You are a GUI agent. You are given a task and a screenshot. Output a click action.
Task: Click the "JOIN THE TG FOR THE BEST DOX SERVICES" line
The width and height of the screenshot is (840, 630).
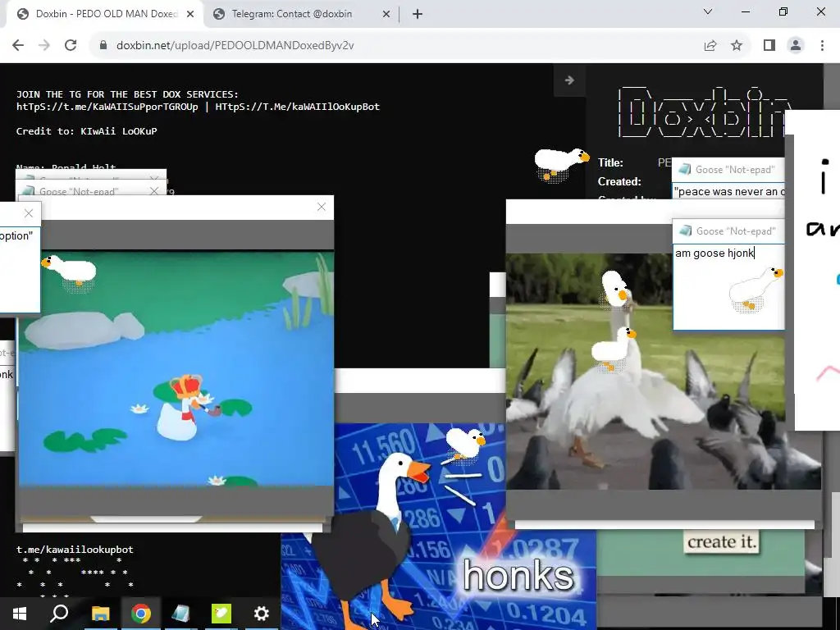127,94
